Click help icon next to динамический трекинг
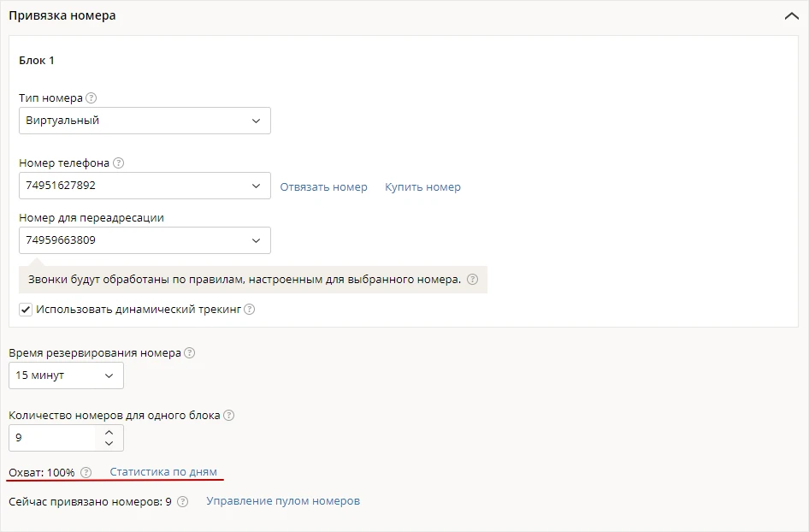The height and width of the screenshot is (532, 809). (249, 309)
